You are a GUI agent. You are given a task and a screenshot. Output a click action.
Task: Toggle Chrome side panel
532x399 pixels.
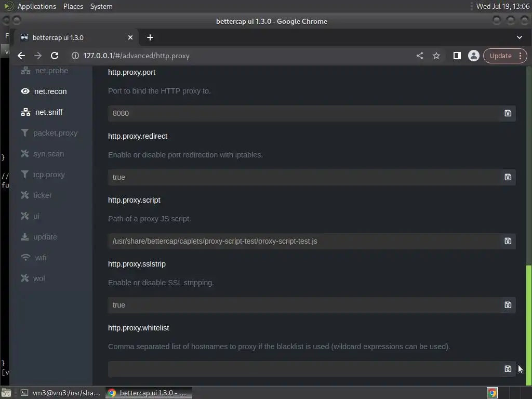click(x=457, y=56)
